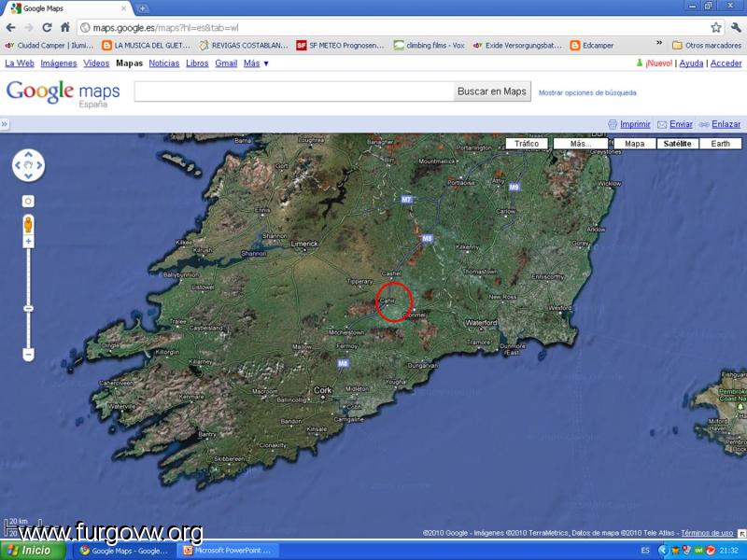Pan the map left with the left arrow

pos(18,165)
